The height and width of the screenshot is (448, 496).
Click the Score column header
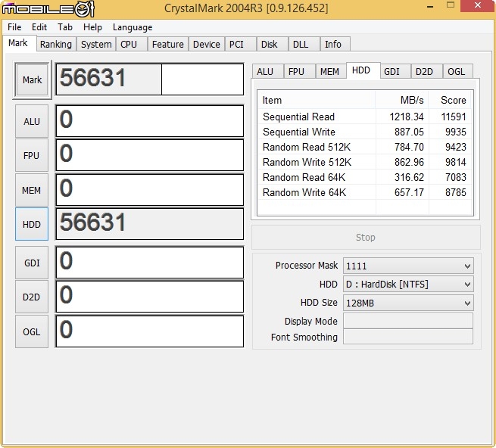click(451, 100)
